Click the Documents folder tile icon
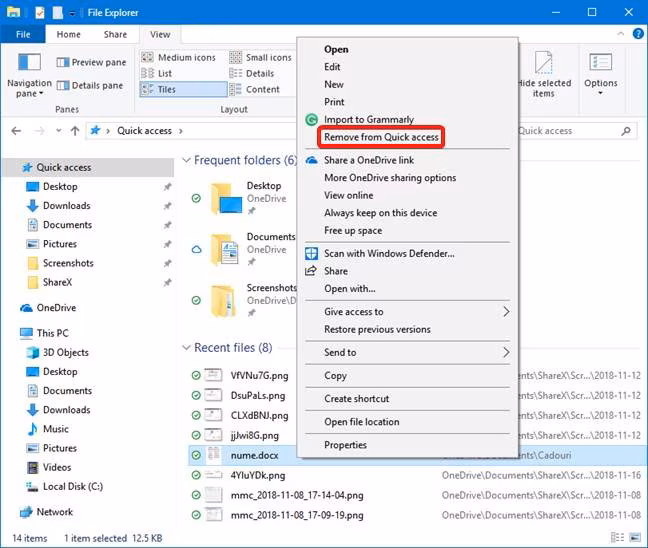This screenshot has width=648, height=548. [225, 249]
